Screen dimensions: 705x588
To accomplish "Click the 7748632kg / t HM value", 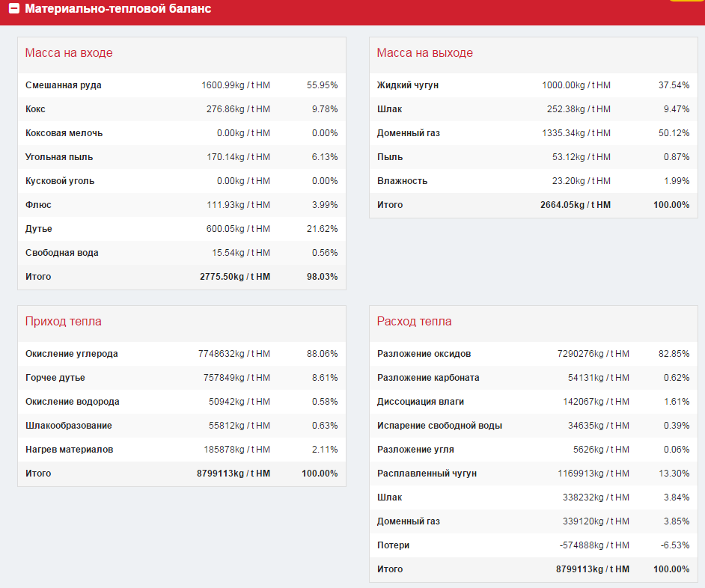I will (x=234, y=354).
